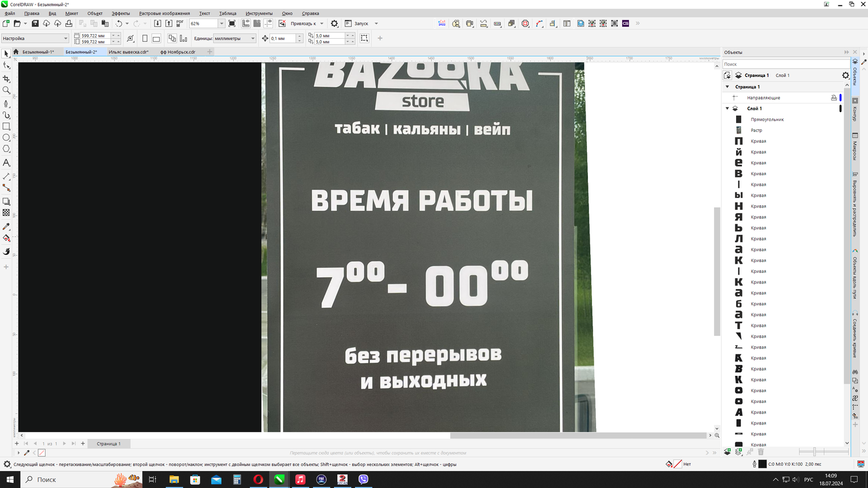Open the Options gear in toolbar
The width and height of the screenshot is (868, 488).
point(334,24)
